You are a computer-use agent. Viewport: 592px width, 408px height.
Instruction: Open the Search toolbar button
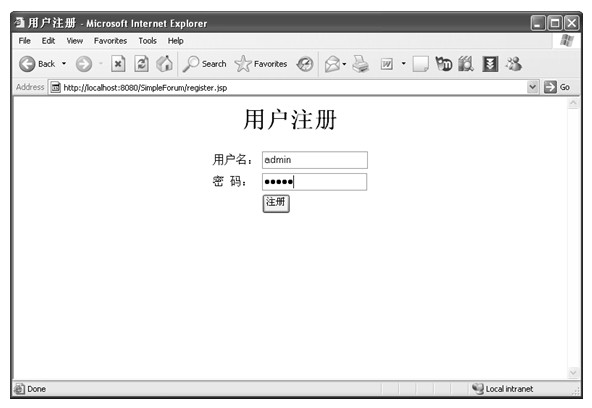205,64
